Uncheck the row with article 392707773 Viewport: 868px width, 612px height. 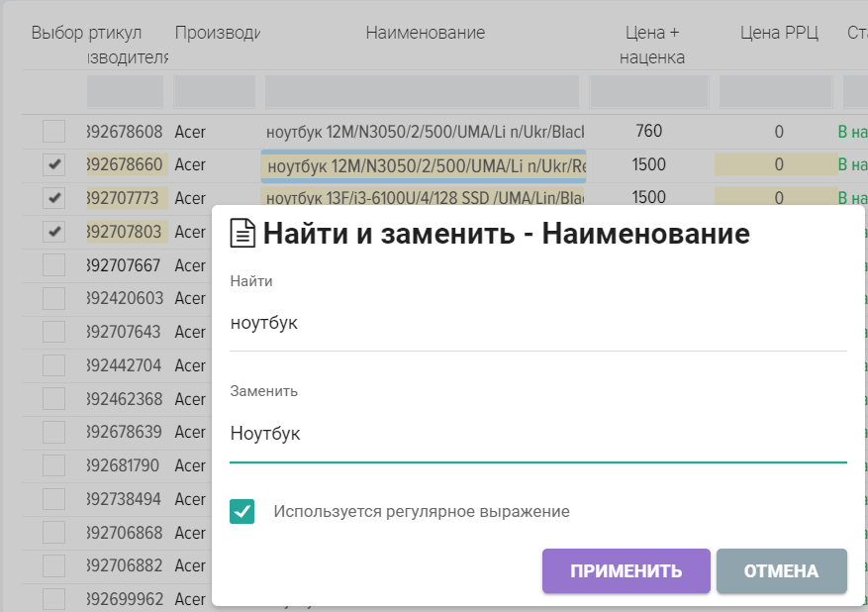click(x=53, y=198)
